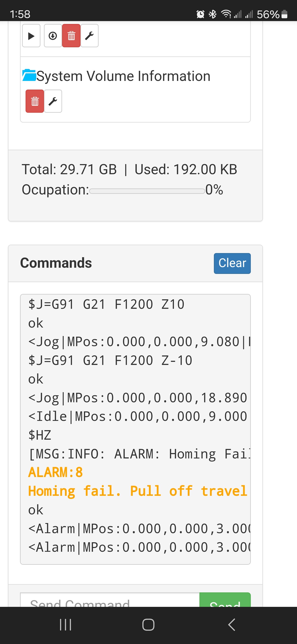The image size is (297, 644).
Task: Tap the Android back navigation button
Action: (x=232, y=625)
